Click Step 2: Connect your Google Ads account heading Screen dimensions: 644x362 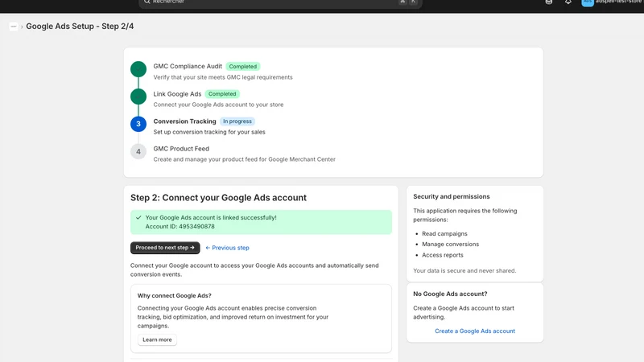[x=218, y=198]
